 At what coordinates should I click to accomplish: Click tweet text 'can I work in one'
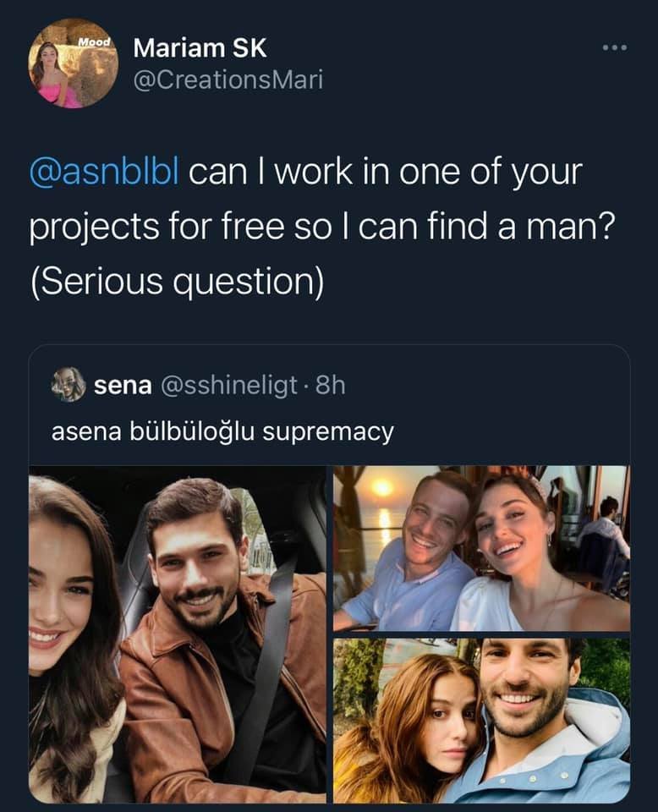click(338, 172)
